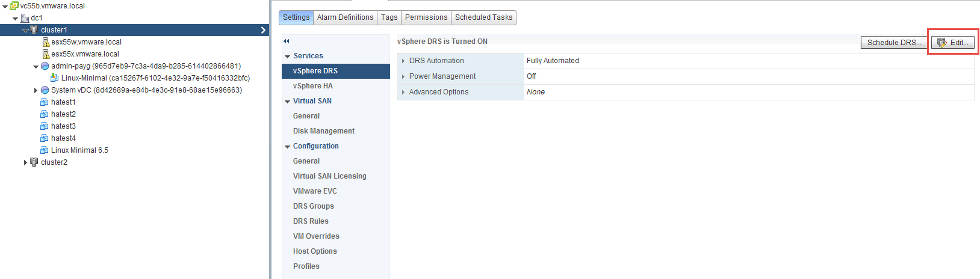Screen dimensions: 980x279
Task: Collapse the Virtual SAN section
Action: [x=288, y=102]
